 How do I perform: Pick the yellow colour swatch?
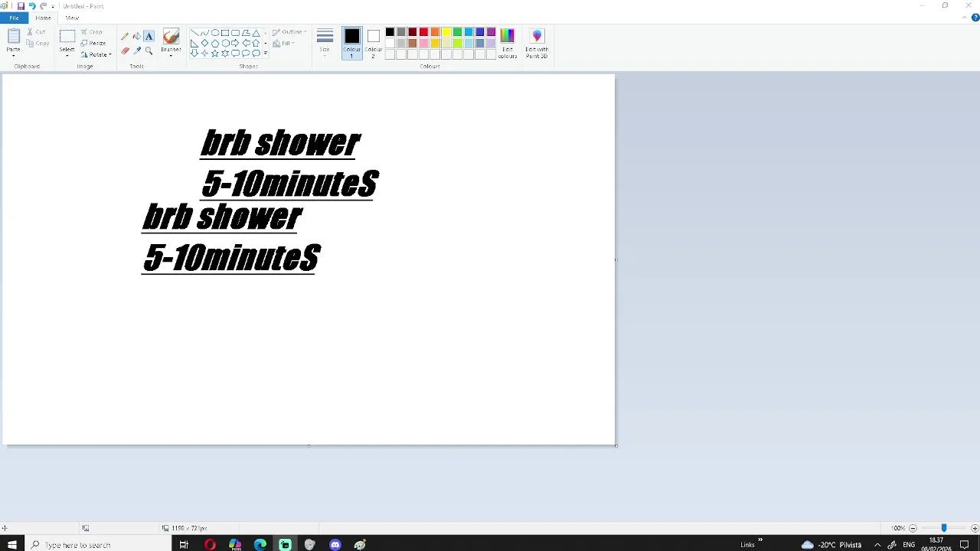(446, 32)
